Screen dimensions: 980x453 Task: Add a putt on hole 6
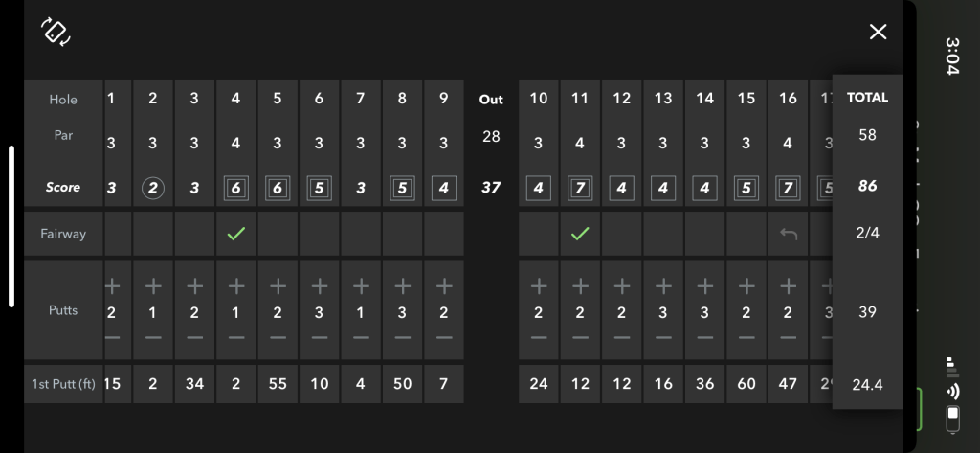(320, 285)
